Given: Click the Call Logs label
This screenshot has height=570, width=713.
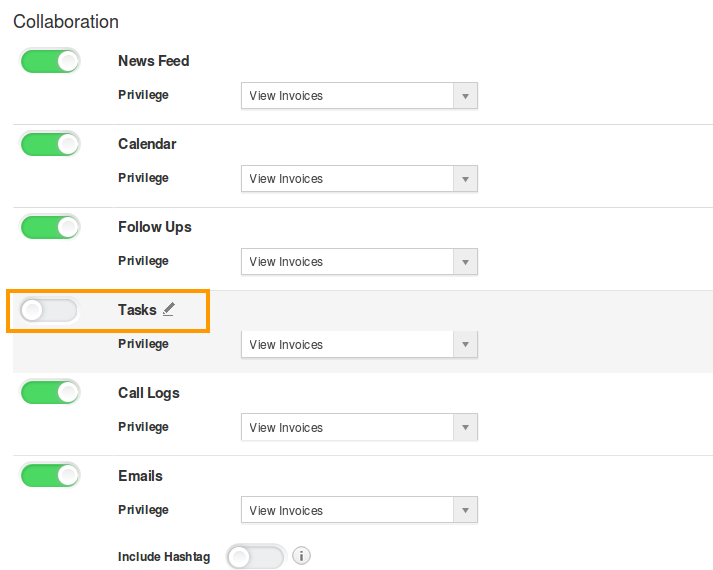Looking at the screenshot, I should coord(149,393).
